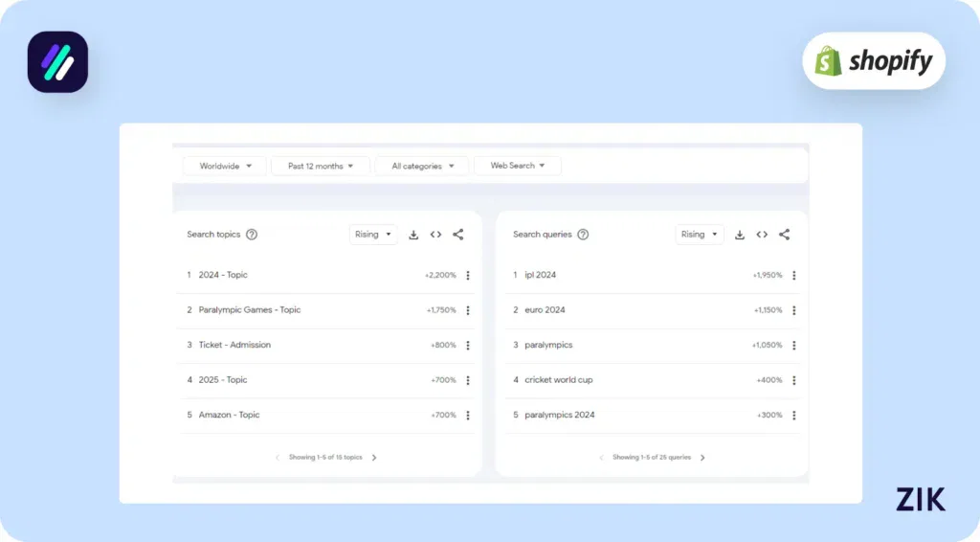The image size is (980, 542).
Task: Click the Amazon - Topic row
Action: point(326,415)
